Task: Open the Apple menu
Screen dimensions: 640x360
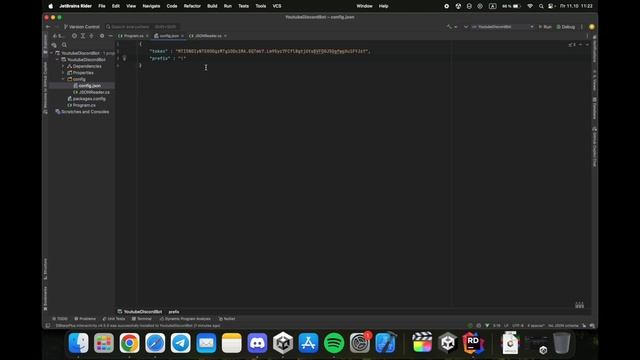Action: pos(51,6)
